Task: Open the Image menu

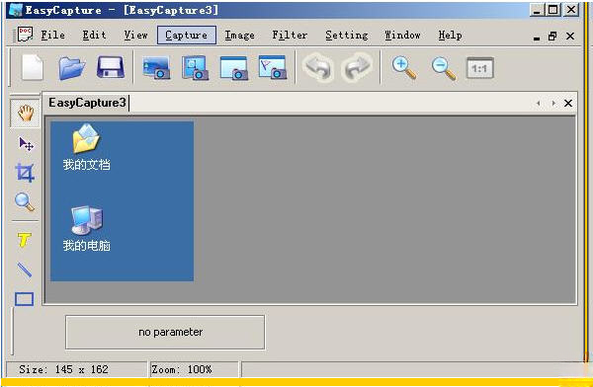Action: [x=239, y=35]
